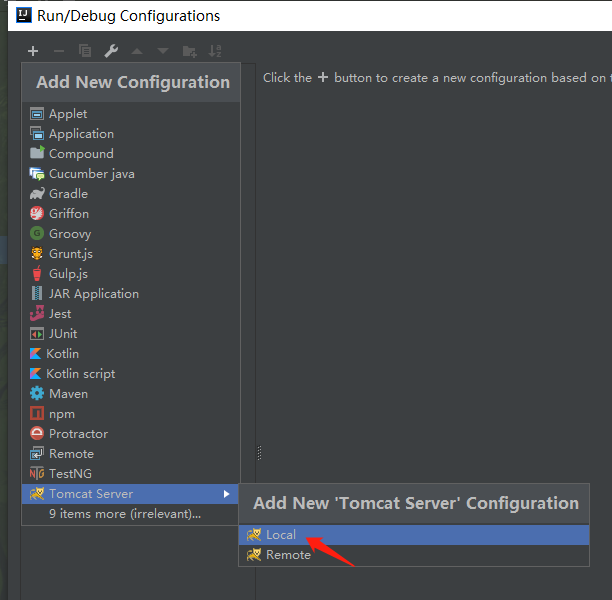612x600 pixels.
Task: Click the JAR Application icon
Action: click(x=37, y=294)
